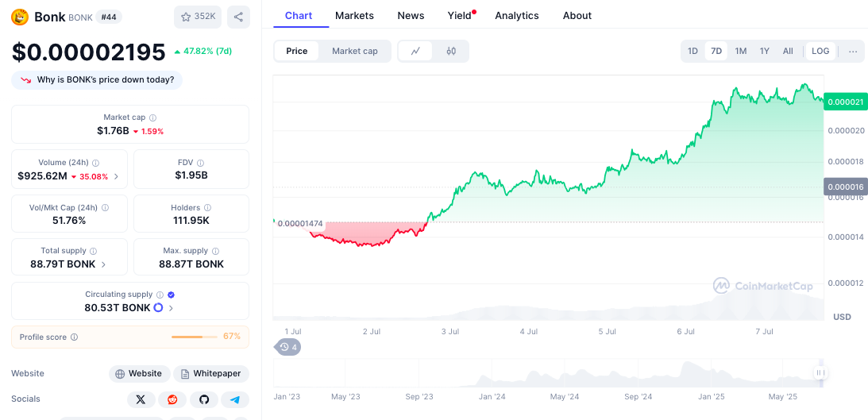Open the share icon button
The height and width of the screenshot is (420, 868).
click(238, 17)
